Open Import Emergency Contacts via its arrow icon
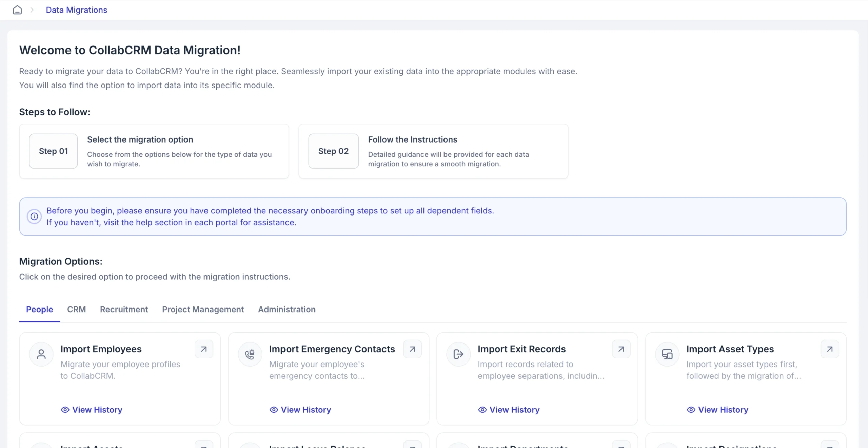Viewport: 868px width, 448px height. [412, 349]
